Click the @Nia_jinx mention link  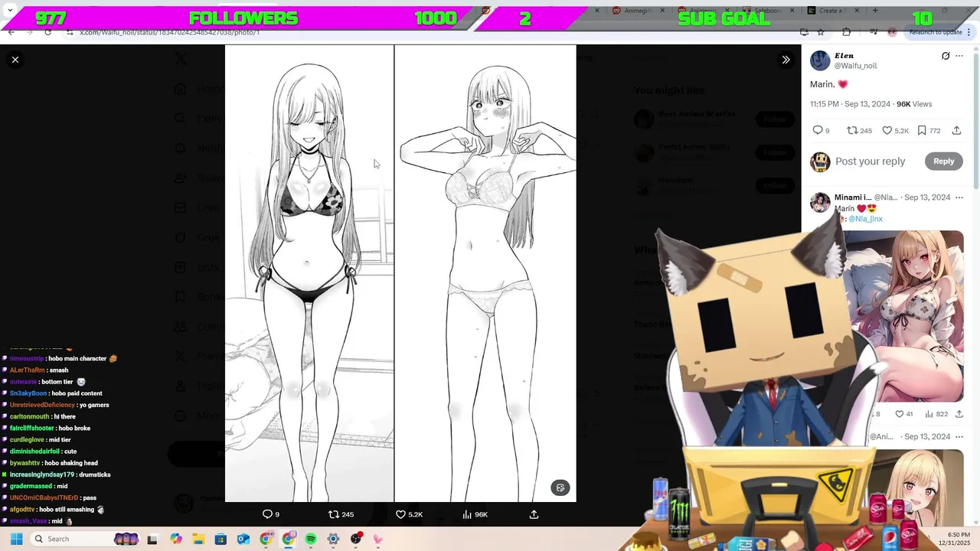[865, 219]
